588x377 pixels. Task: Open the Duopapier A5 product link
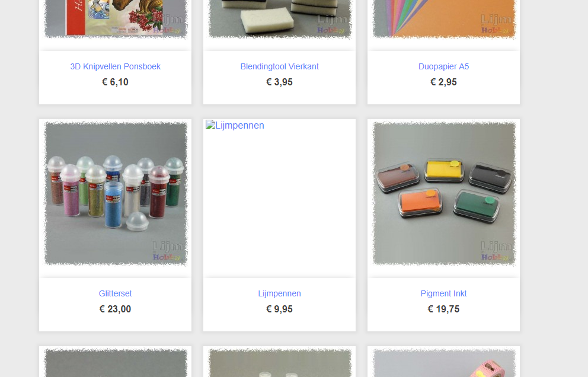click(x=443, y=67)
